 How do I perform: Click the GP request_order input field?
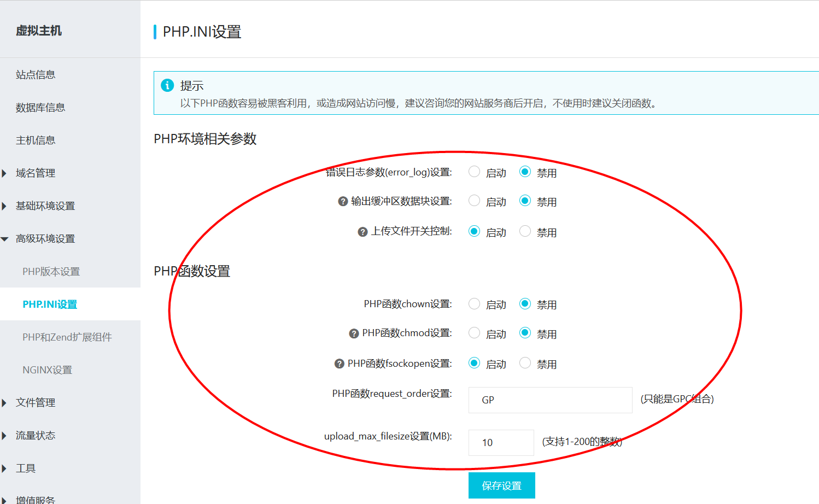[x=549, y=400]
